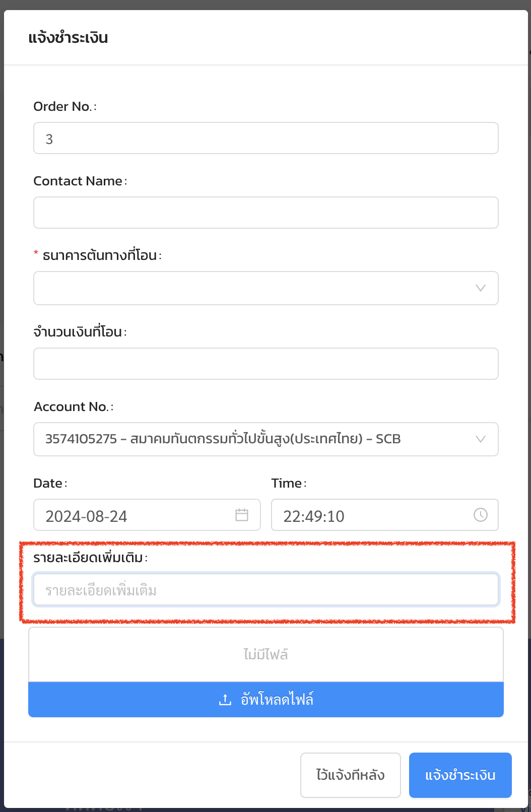The width and height of the screenshot is (531, 812).
Task: Focus the รายละเอียดเพิ่มเติม details input
Action: tap(266, 589)
